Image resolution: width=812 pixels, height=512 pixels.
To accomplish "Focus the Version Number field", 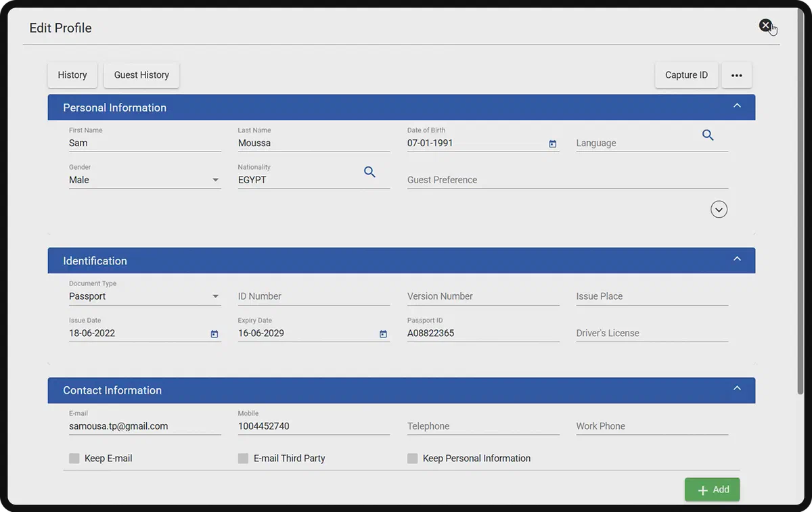I will [x=483, y=296].
